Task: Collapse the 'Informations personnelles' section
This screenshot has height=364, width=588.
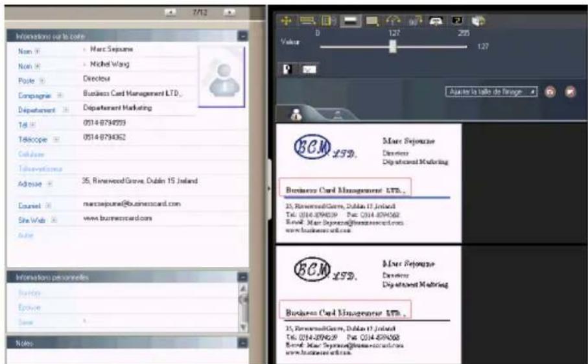Action: click(x=242, y=277)
